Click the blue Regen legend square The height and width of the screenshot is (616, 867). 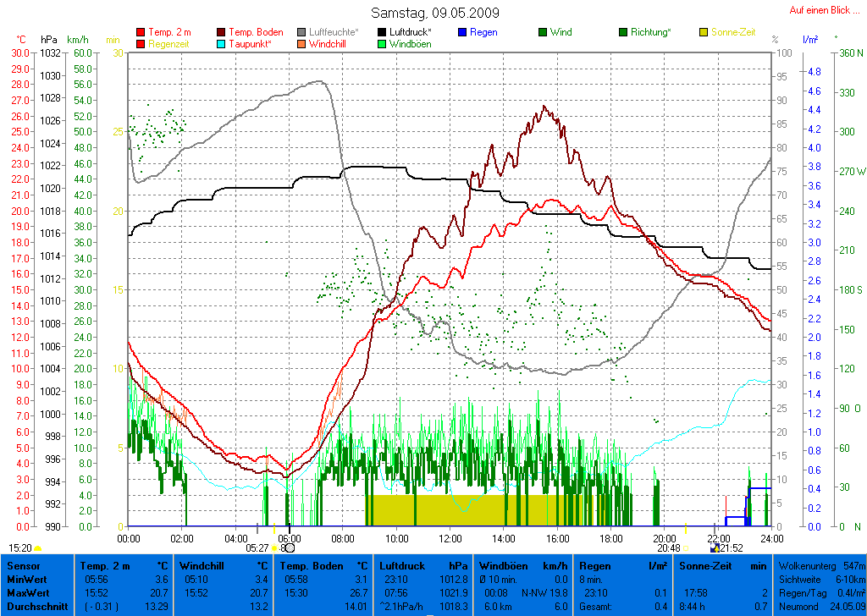coord(463,33)
